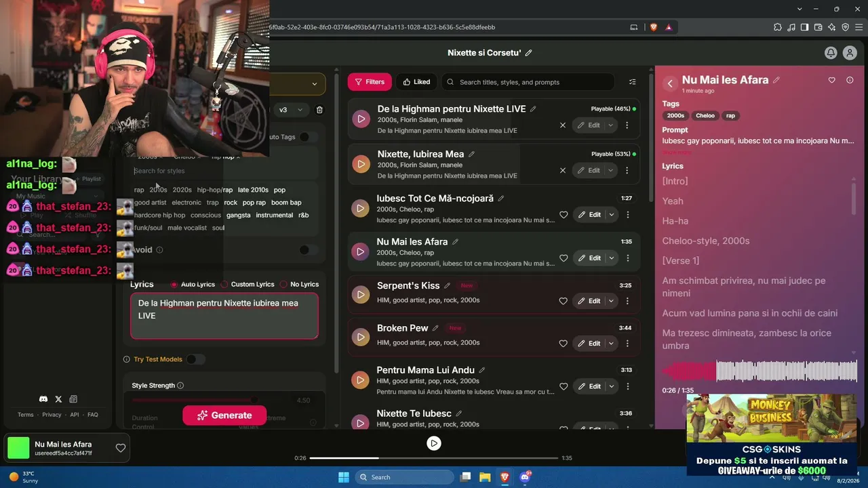Rename Broken Pew using pencil icon
The image size is (868, 488).
click(x=435, y=328)
